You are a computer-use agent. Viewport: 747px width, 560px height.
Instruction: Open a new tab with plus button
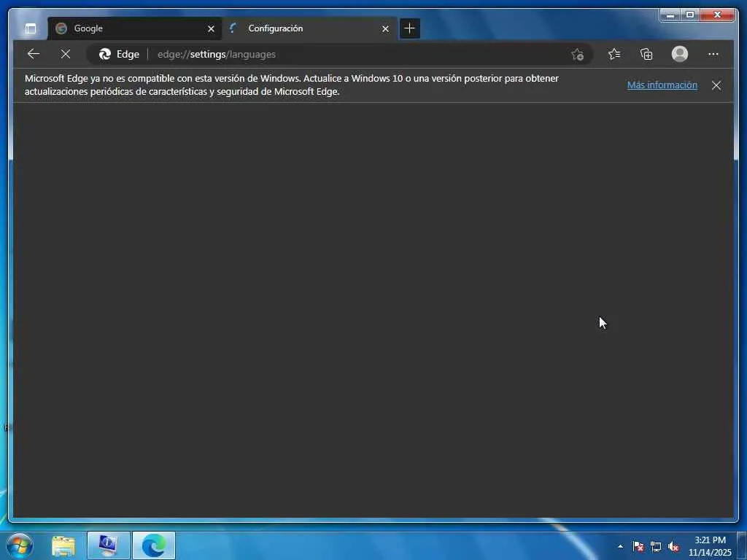tap(409, 28)
